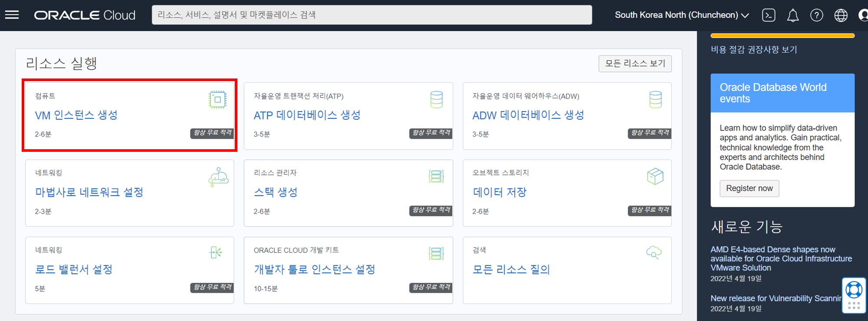This screenshot has width=868, height=321.
Task: Open 로드 밸런서 설정 link
Action: pyautogui.click(x=74, y=269)
